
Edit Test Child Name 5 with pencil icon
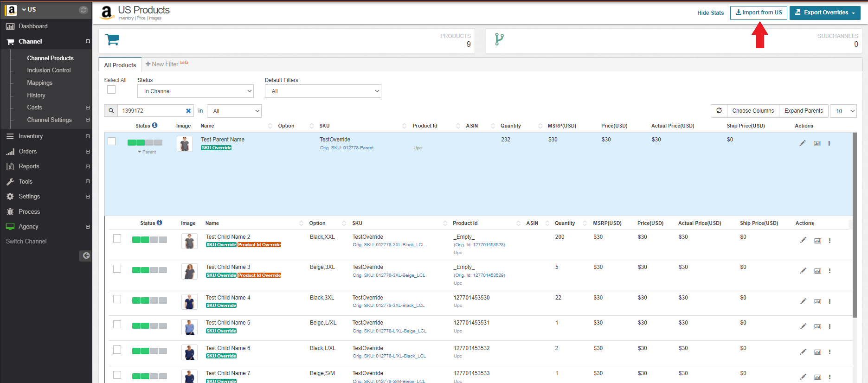(803, 326)
